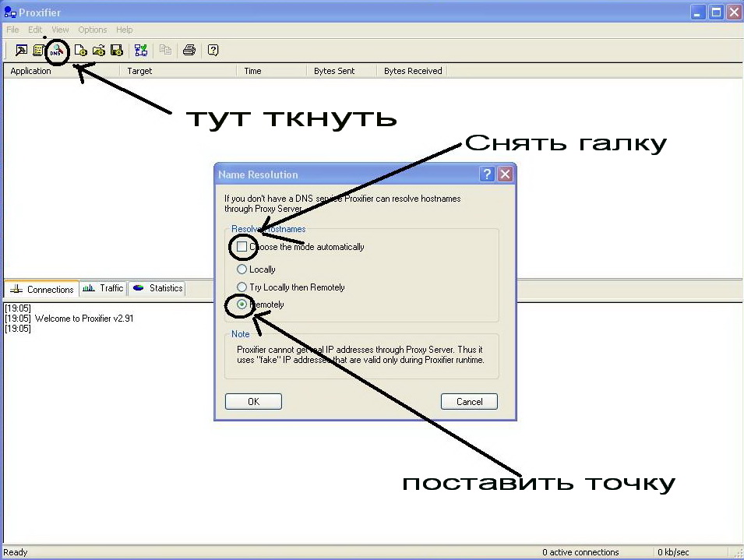Click the dialog Help question button

click(487, 174)
